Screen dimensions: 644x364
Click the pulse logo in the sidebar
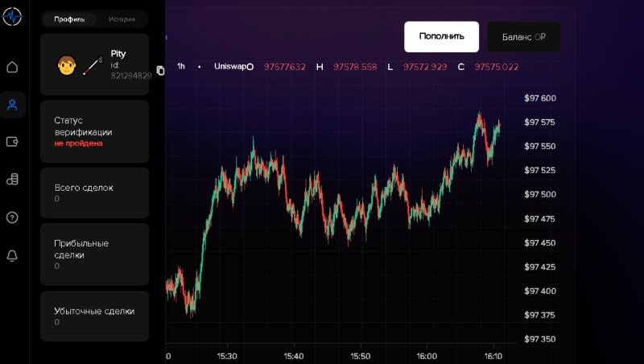point(11,16)
